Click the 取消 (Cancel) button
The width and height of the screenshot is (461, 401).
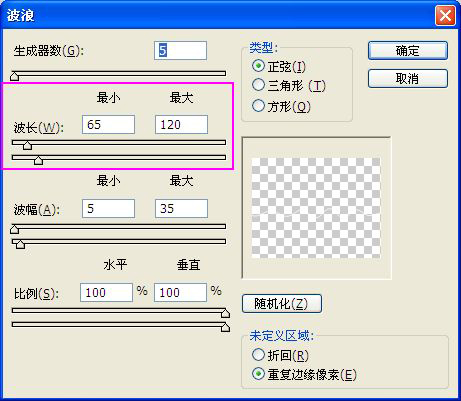pos(408,79)
